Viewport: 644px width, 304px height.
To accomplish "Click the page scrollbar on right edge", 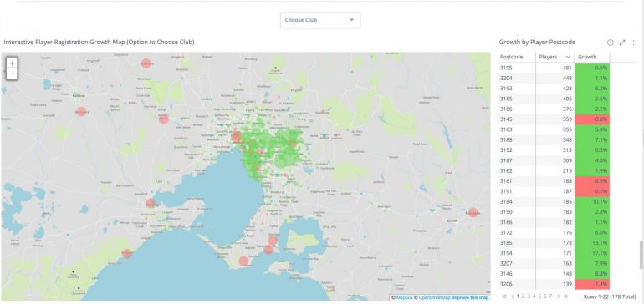I will [x=641, y=255].
